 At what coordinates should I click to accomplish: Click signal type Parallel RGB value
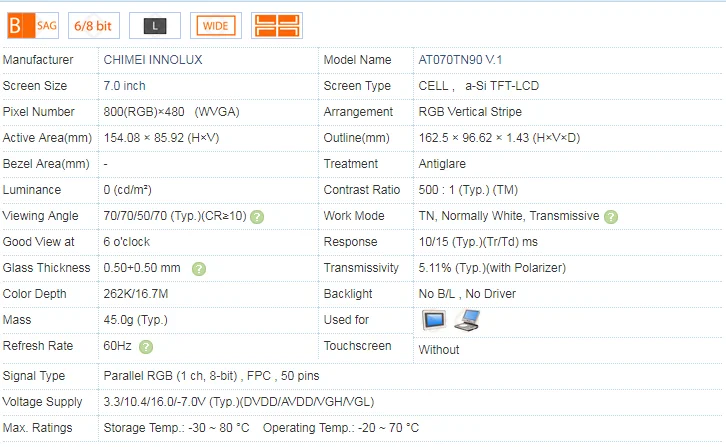pos(211,376)
